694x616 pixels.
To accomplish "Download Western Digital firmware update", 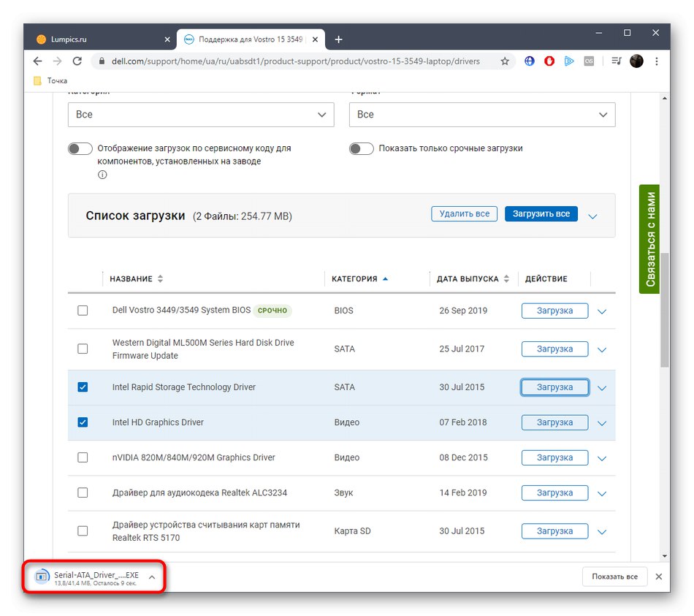I will [x=554, y=349].
